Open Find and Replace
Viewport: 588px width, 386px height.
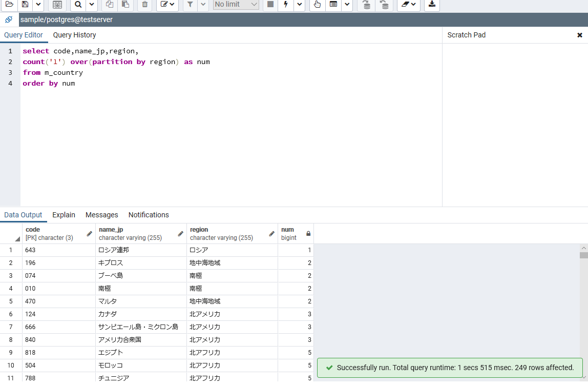77,5
